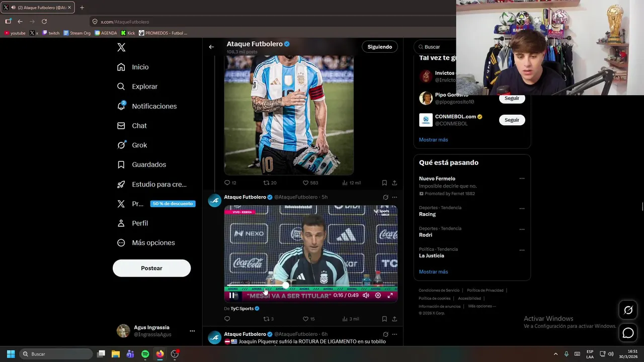This screenshot has height=362, width=644.
Task: Click Mostrar más under suggested accounts
Action: point(433,139)
